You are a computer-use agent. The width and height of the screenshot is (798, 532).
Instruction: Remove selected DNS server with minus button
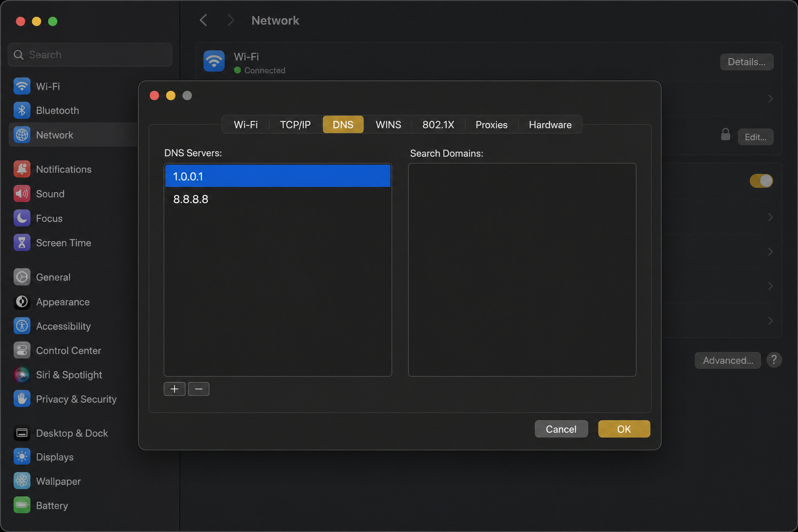point(198,389)
